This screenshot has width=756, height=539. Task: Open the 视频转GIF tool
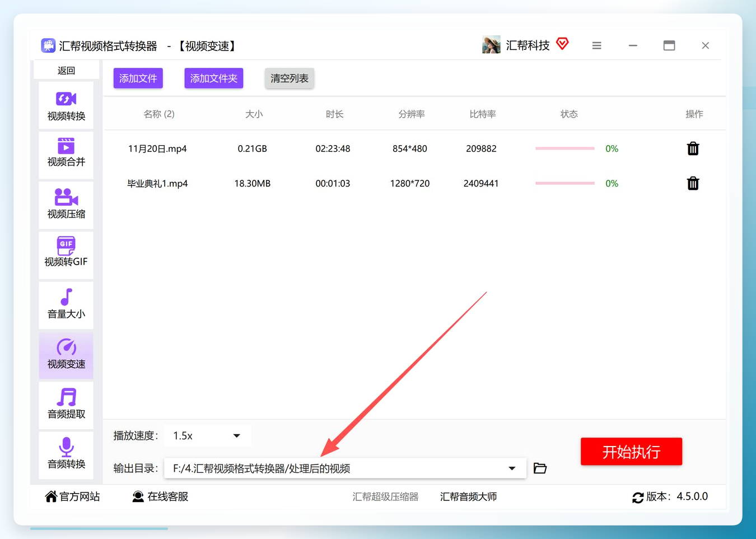coord(66,255)
